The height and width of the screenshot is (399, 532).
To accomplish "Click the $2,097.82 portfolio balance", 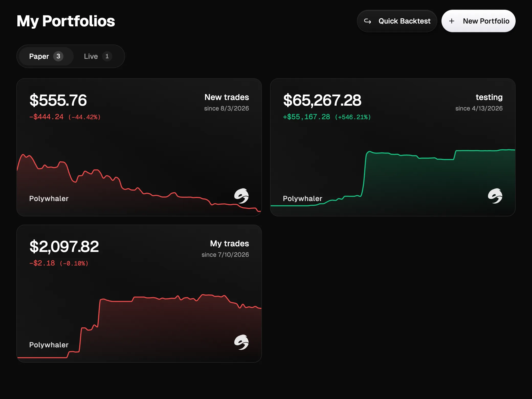I will click(x=64, y=246).
